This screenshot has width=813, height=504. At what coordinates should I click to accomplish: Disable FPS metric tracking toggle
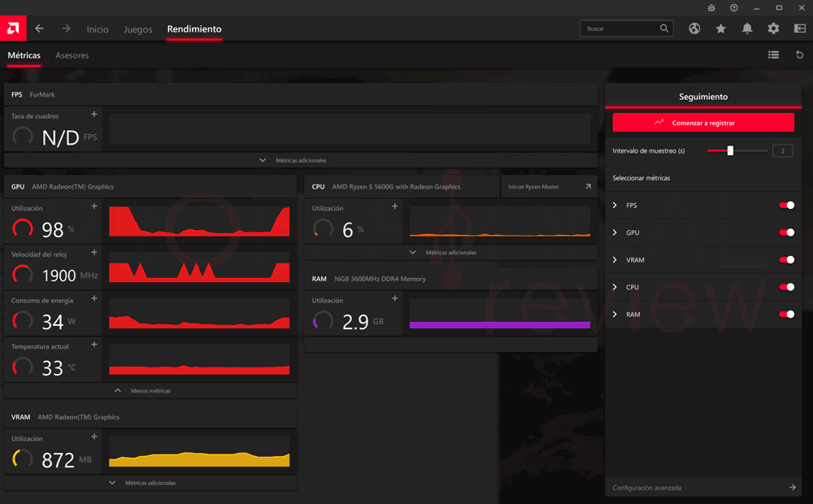click(786, 206)
